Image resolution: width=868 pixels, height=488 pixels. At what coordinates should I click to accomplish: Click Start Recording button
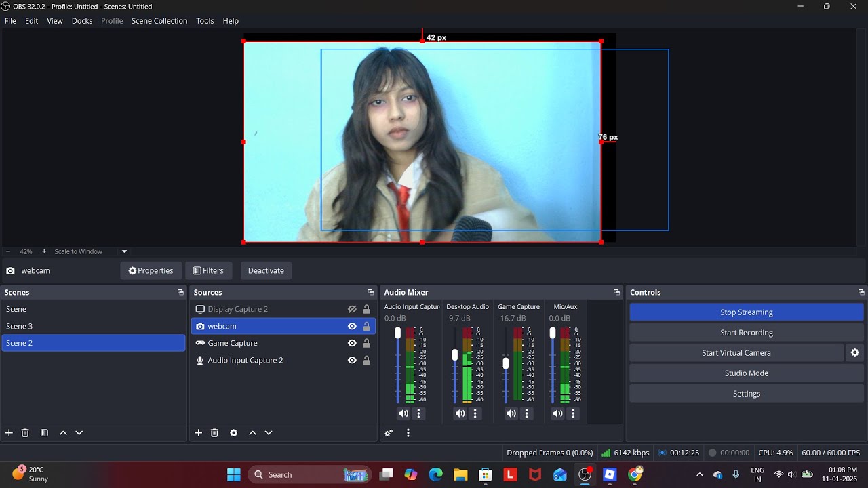(747, 333)
